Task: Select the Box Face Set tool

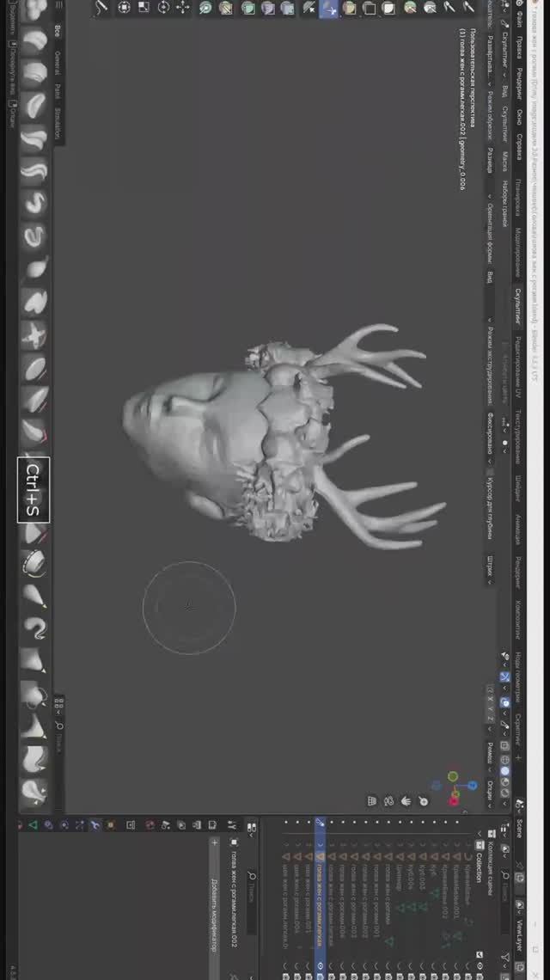Action: point(349,8)
